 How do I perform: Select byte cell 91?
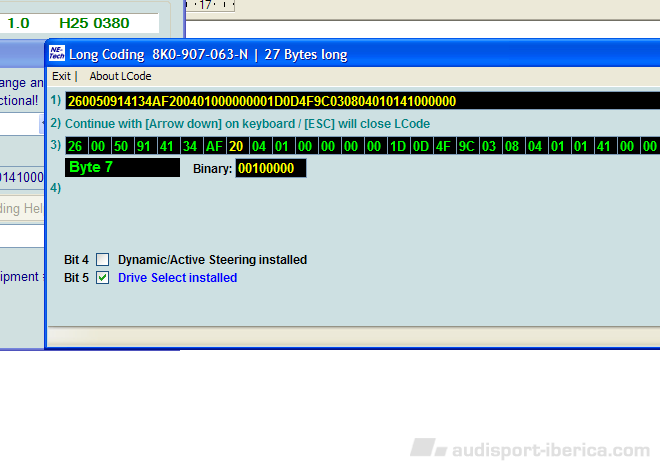(144, 146)
